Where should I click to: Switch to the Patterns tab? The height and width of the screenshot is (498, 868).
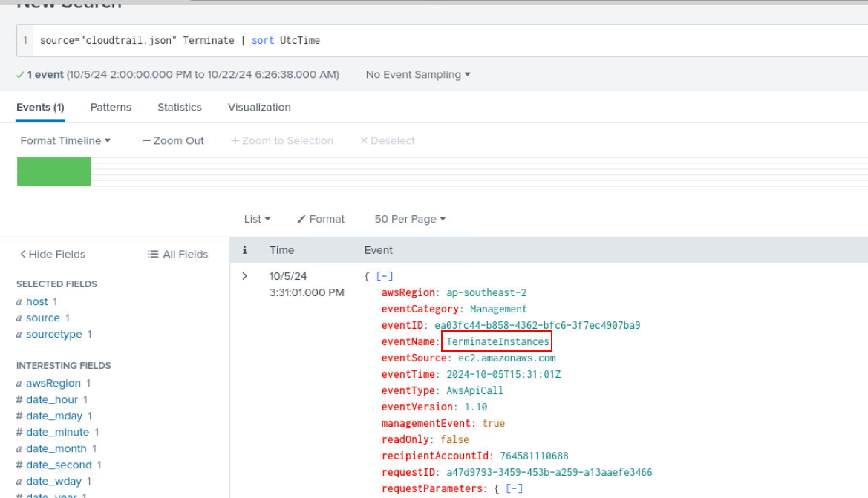click(x=111, y=108)
